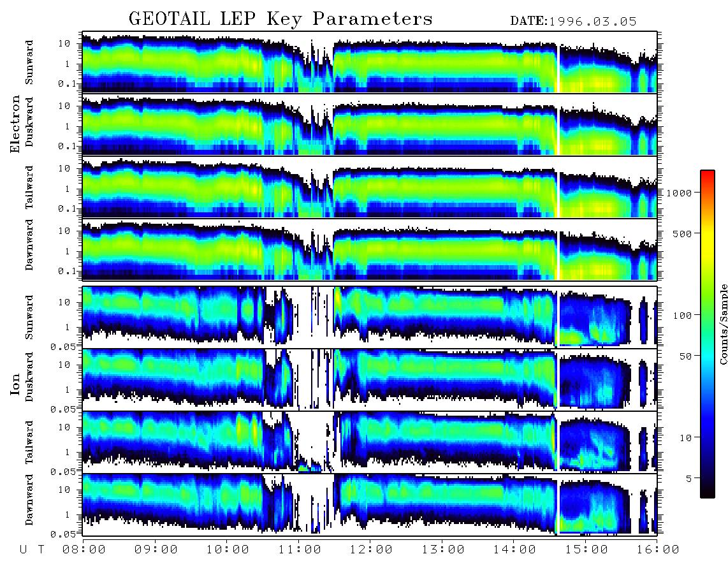Click the 13:00 time tick label
Image resolution: width=728 pixels, height=561 pixels.
click(x=443, y=550)
